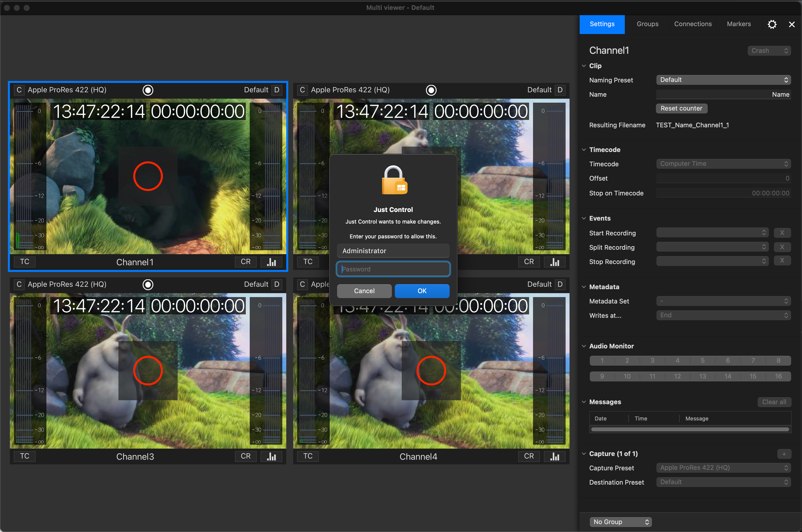Viewport: 802px width, 532px height.
Task: Collapse the Audio Monitor section
Action: click(584, 346)
